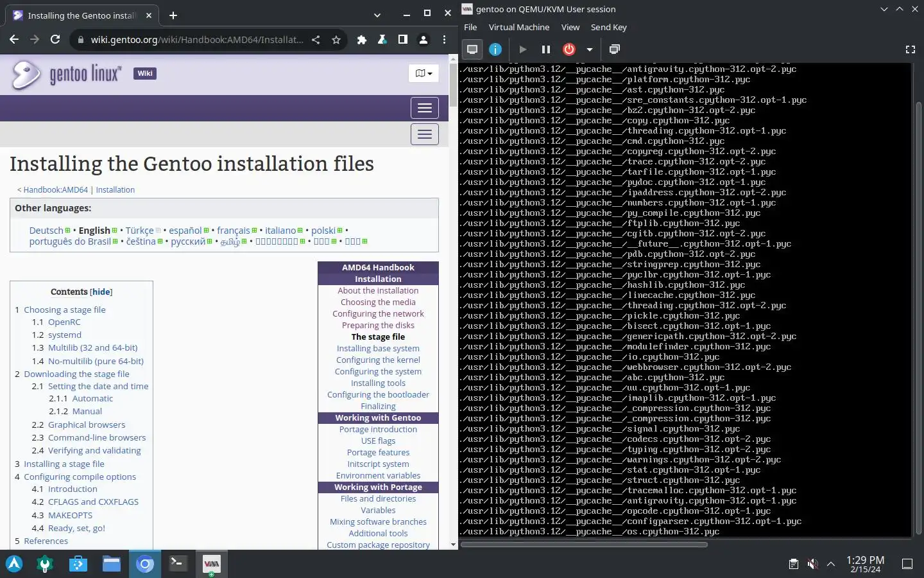The width and height of the screenshot is (924, 578).
Task: Click the address bar URL field
Action: click(196, 40)
